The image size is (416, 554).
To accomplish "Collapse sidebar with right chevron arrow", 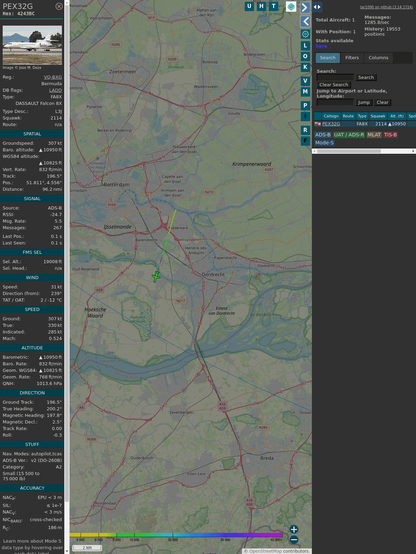I will click(305, 7).
